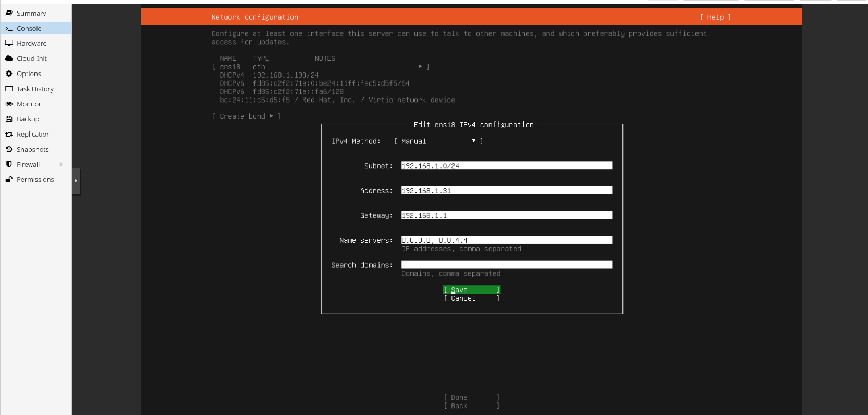Click the Snapshots history icon
Viewport: 868px width, 415px height.
(x=9, y=149)
